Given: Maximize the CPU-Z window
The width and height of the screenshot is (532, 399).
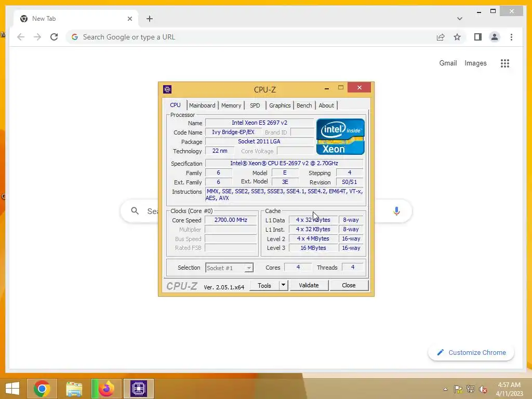Looking at the screenshot, I should tap(341, 88).
